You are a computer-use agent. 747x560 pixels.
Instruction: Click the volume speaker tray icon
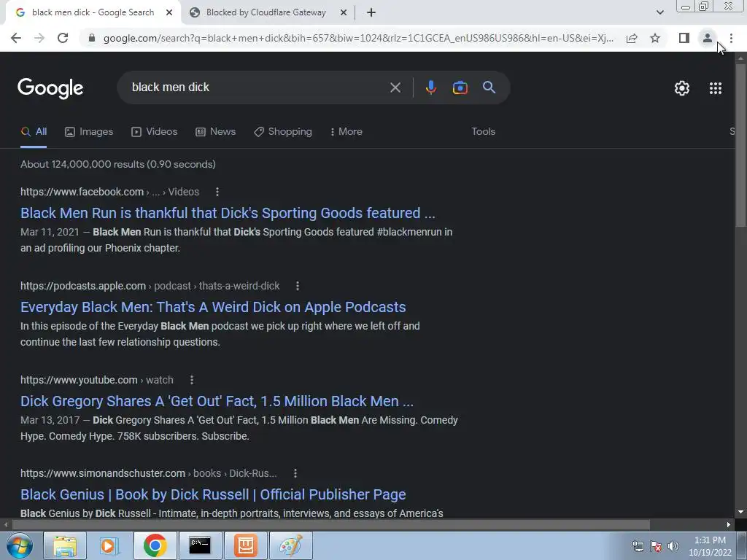click(x=673, y=546)
